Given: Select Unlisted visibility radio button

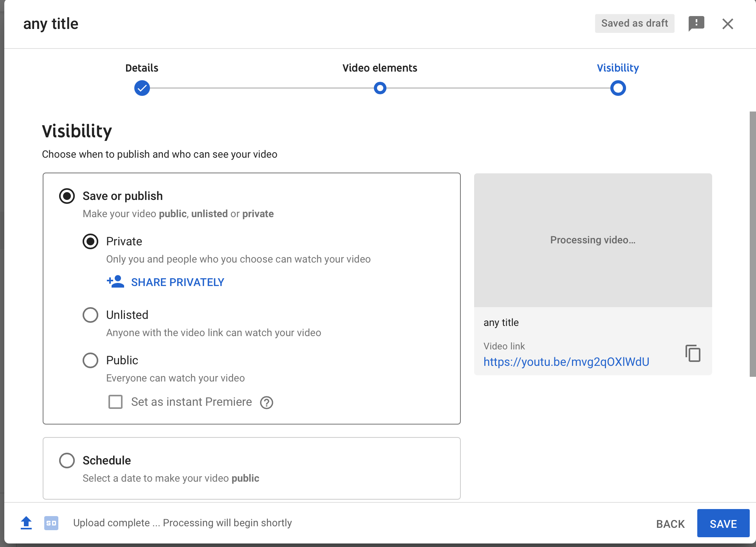Looking at the screenshot, I should tap(90, 315).
